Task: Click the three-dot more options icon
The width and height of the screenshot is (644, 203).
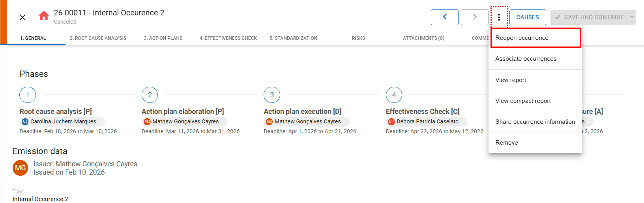Action: click(x=499, y=17)
